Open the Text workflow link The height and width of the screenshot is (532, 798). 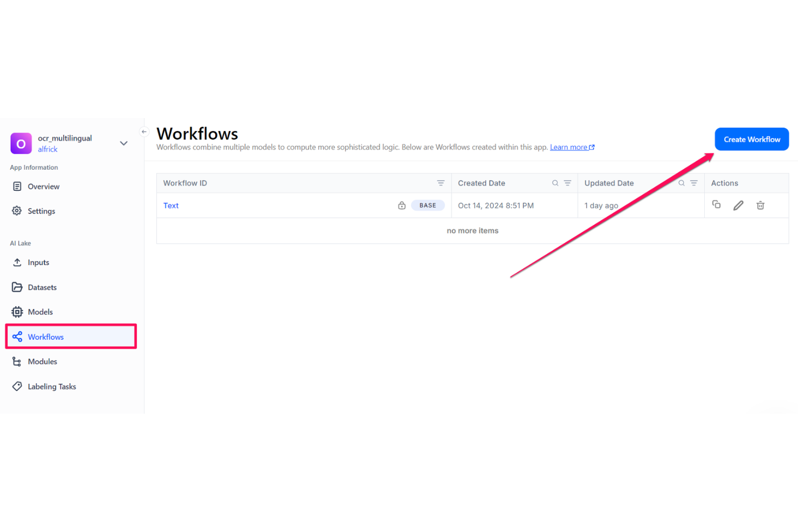tap(171, 205)
